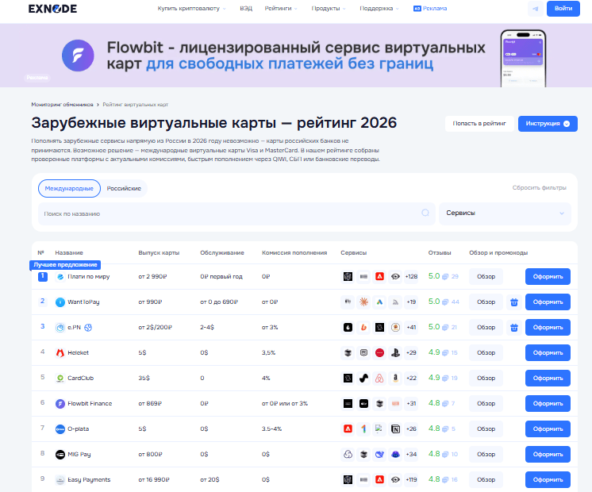Click the MIG Pay black logo icon

60,454
